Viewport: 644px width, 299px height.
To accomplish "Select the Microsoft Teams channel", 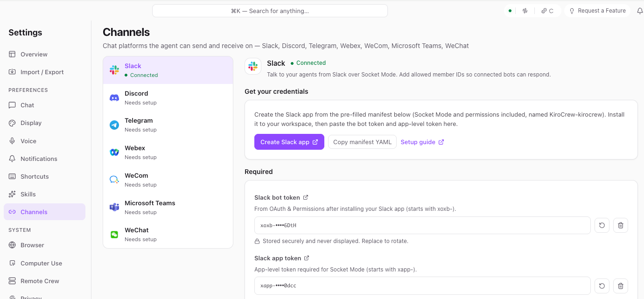I will click(168, 207).
